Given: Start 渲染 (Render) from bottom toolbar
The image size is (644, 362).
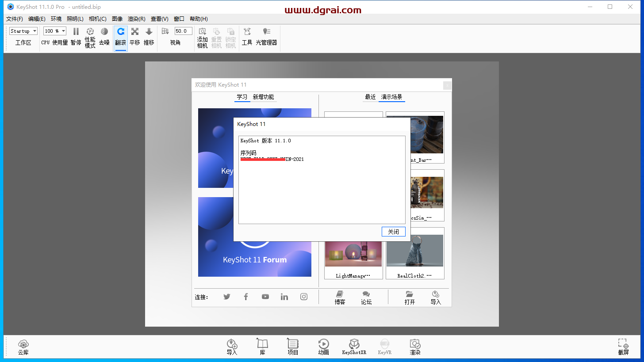Looking at the screenshot, I should click(x=414, y=346).
